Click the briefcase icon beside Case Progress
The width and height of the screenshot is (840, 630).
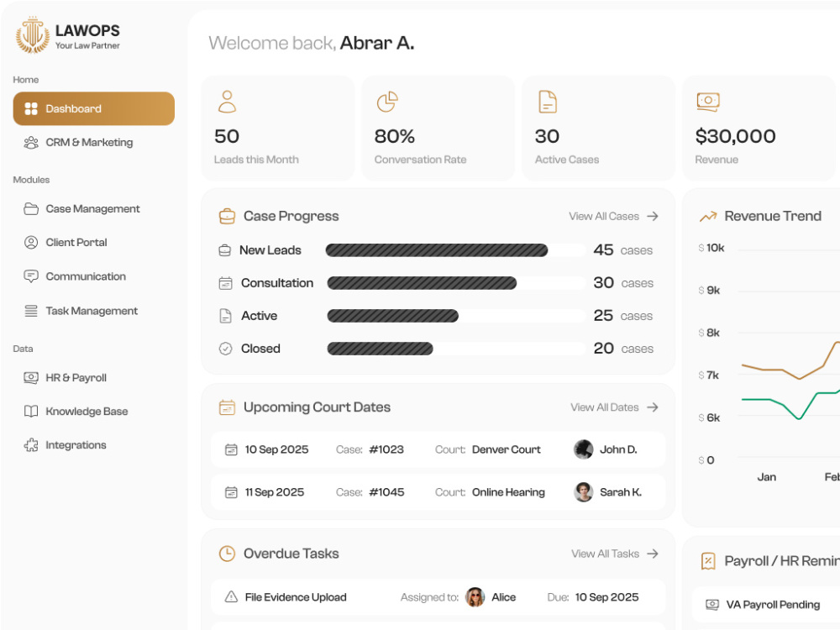(x=227, y=217)
